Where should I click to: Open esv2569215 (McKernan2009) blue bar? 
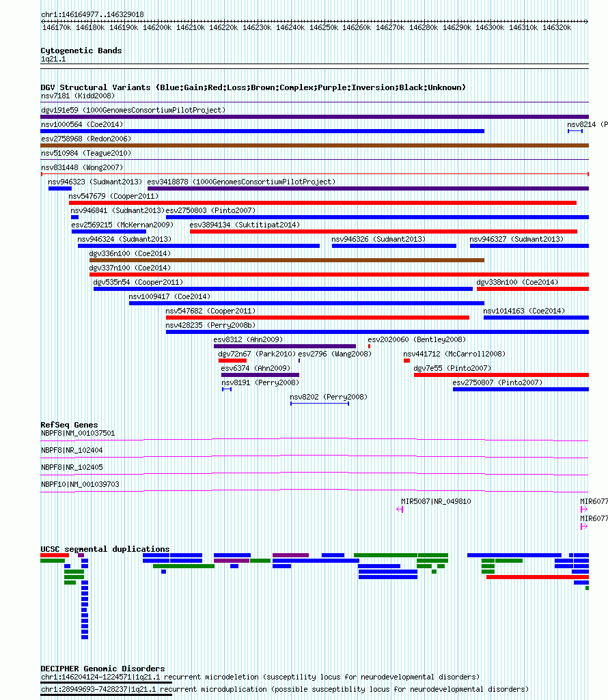tap(109, 232)
